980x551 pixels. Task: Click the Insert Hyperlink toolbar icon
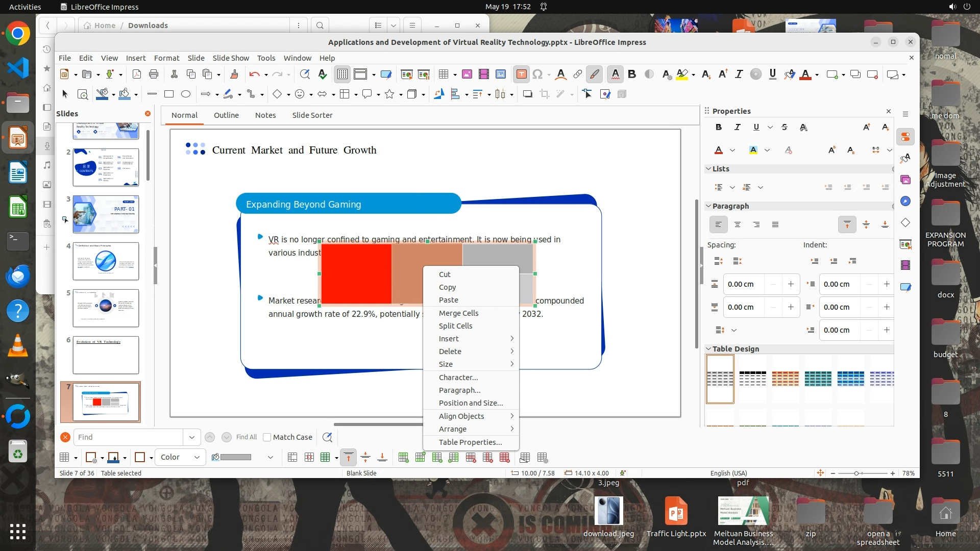(x=577, y=74)
